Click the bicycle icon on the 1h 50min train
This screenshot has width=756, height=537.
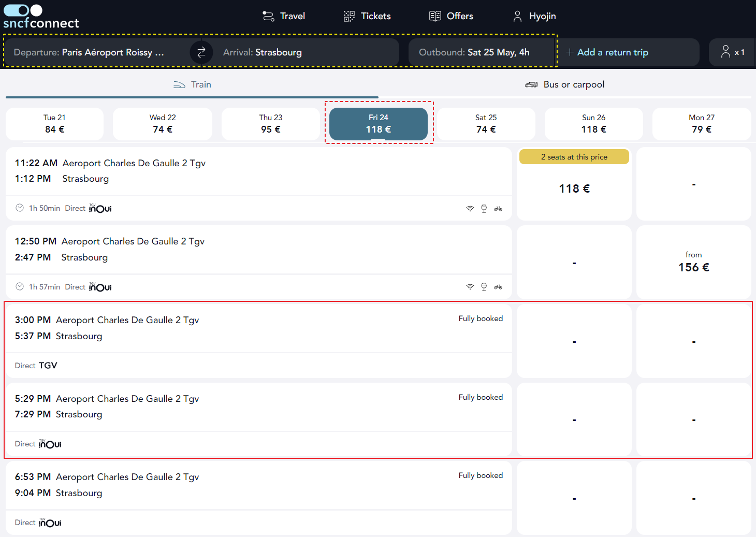498,209
